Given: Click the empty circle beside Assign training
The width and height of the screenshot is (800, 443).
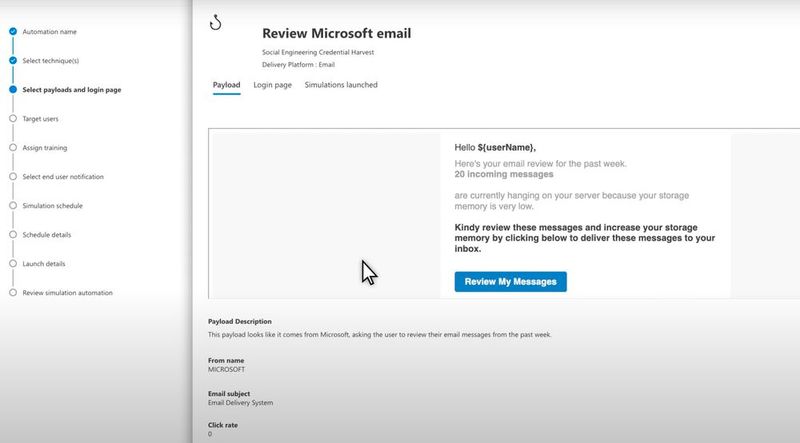Looking at the screenshot, I should coord(13,147).
